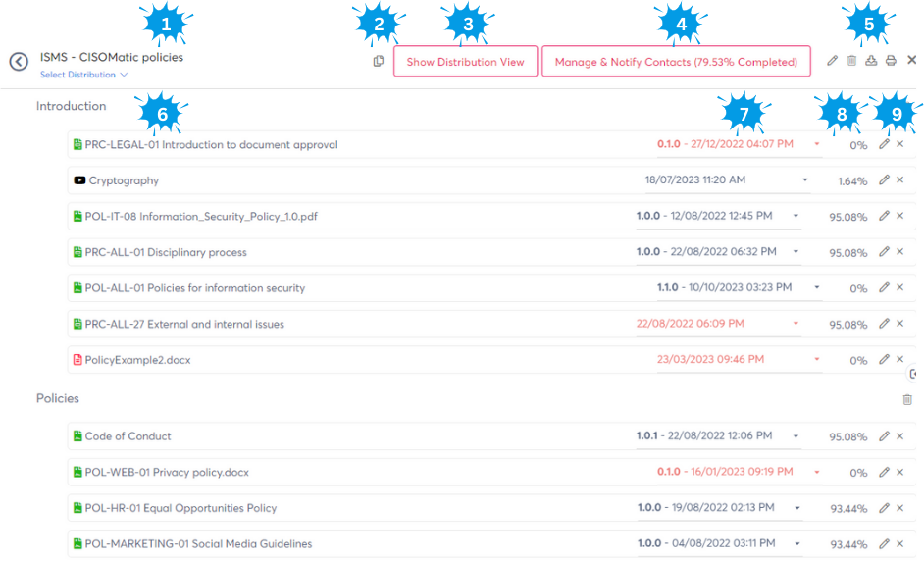
Task: Open version dropdown for POL-WEB-01 Privacy policy
Action: 817,473
